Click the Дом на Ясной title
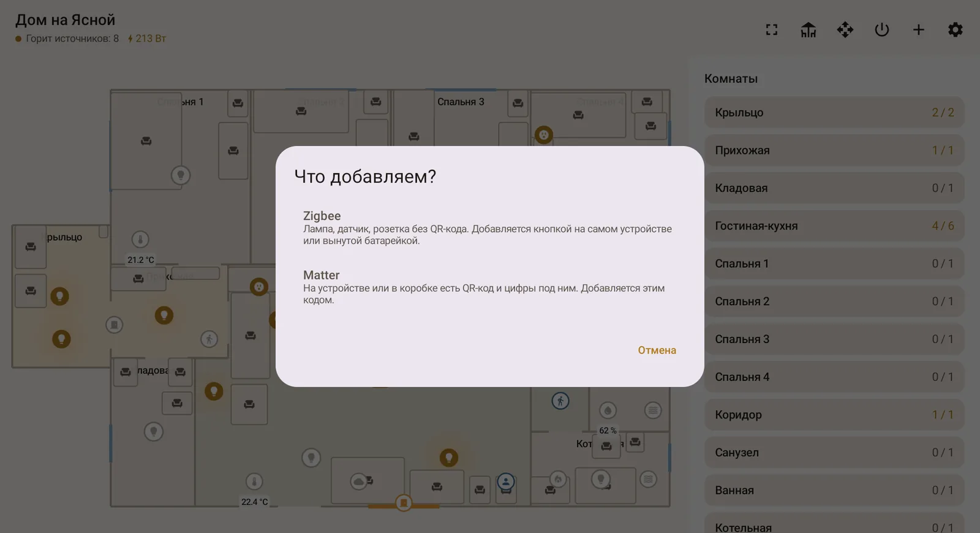Image resolution: width=980 pixels, height=533 pixels. click(x=65, y=20)
